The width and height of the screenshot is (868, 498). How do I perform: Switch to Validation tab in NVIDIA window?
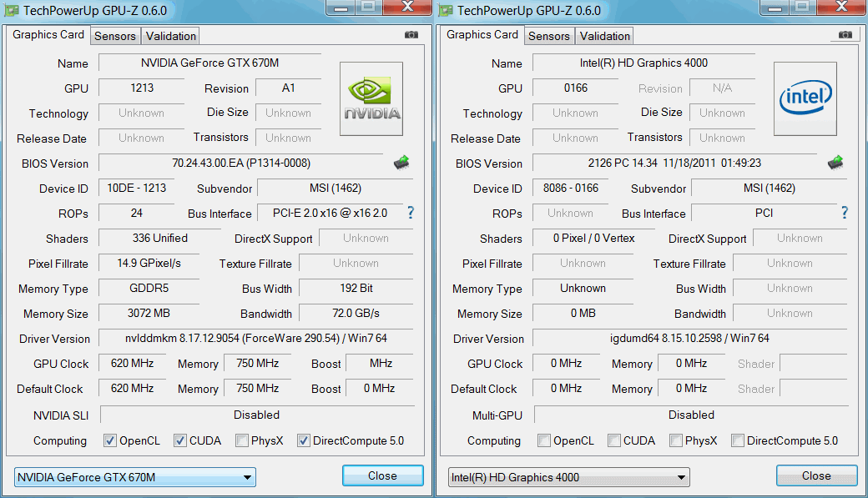[170, 36]
